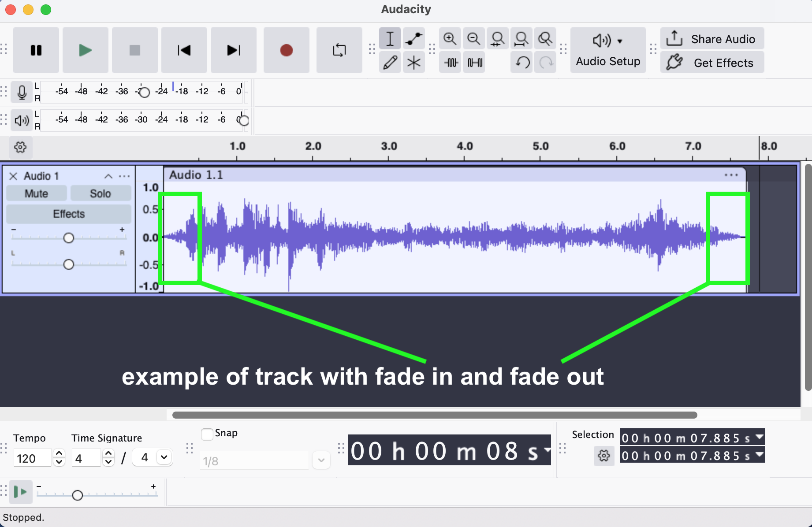Select the Envelope tool
This screenshot has height=527, width=812.
pos(414,39)
